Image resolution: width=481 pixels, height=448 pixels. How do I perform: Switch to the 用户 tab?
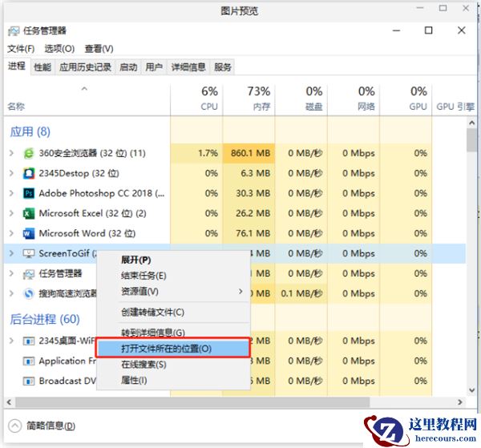154,67
